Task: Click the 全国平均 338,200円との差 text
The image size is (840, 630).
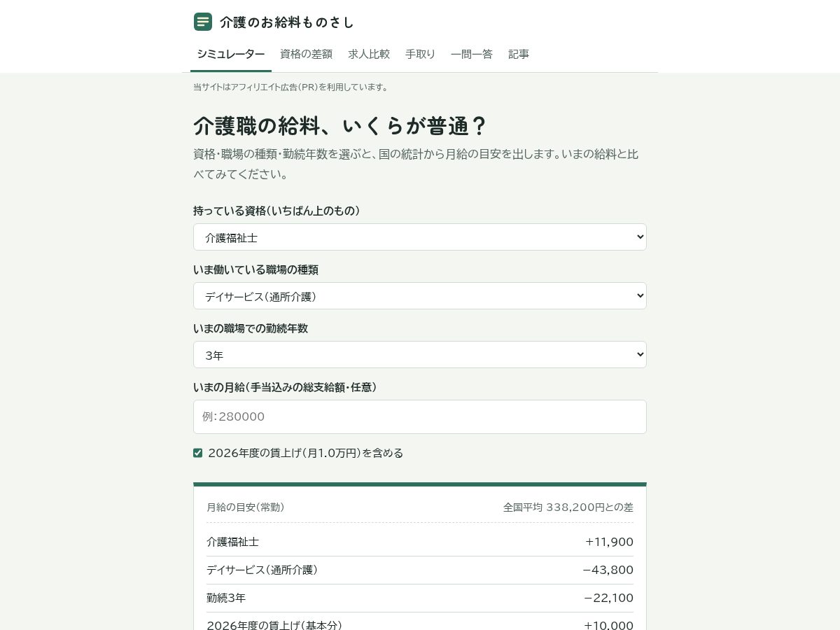Action: coord(568,507)
